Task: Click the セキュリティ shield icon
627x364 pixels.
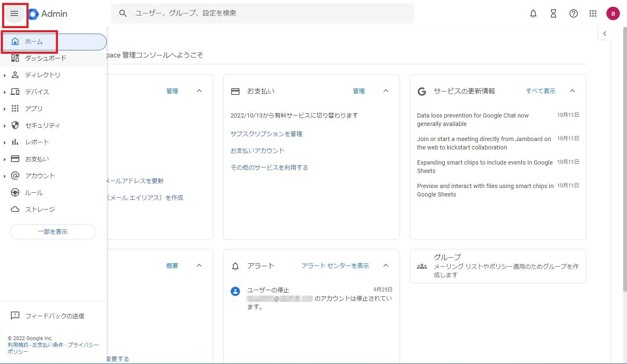Action: pos(15,125)
